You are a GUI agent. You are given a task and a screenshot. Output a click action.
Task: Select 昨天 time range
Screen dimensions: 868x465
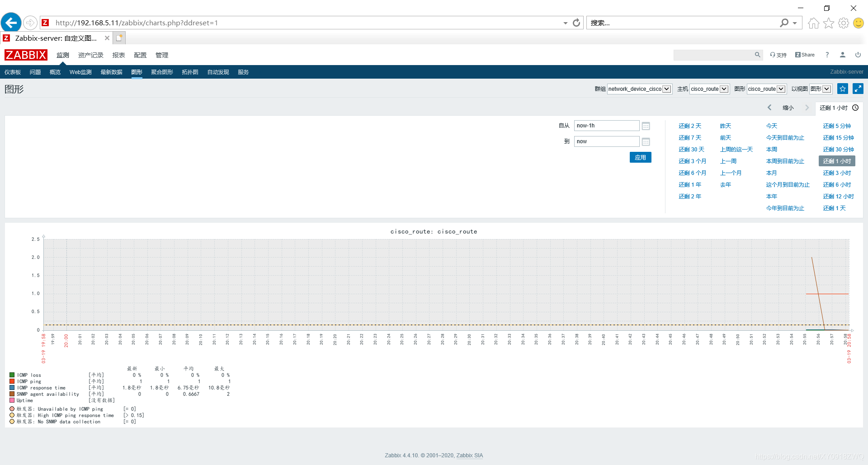(x=726, y=126)
